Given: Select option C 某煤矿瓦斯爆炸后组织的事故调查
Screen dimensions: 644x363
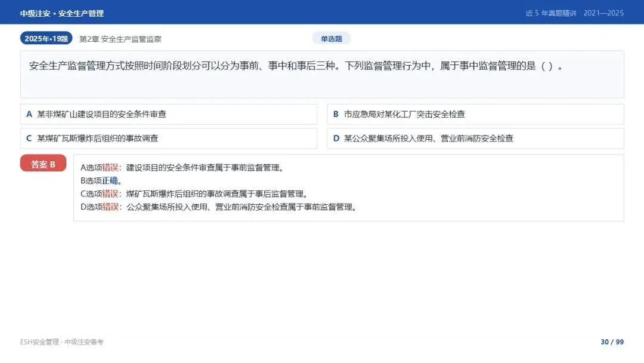Looking at the screenshot, I should coord(169,139).
